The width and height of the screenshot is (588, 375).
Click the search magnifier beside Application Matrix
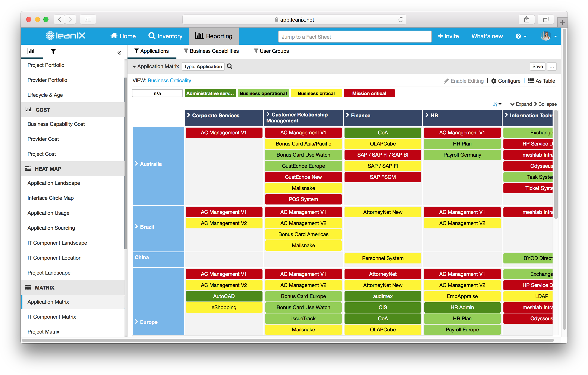230,66
